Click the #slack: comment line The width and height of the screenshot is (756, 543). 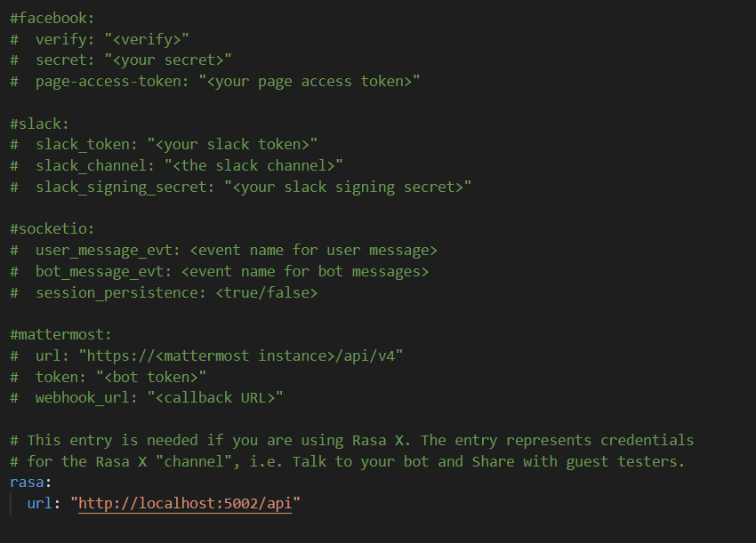tap(39, 124)
